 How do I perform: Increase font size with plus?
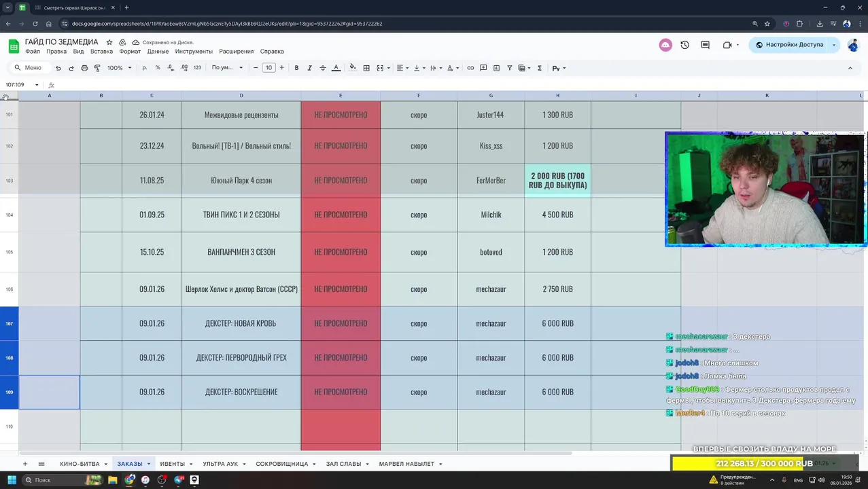pyautogui.click(x=281, y=68)
